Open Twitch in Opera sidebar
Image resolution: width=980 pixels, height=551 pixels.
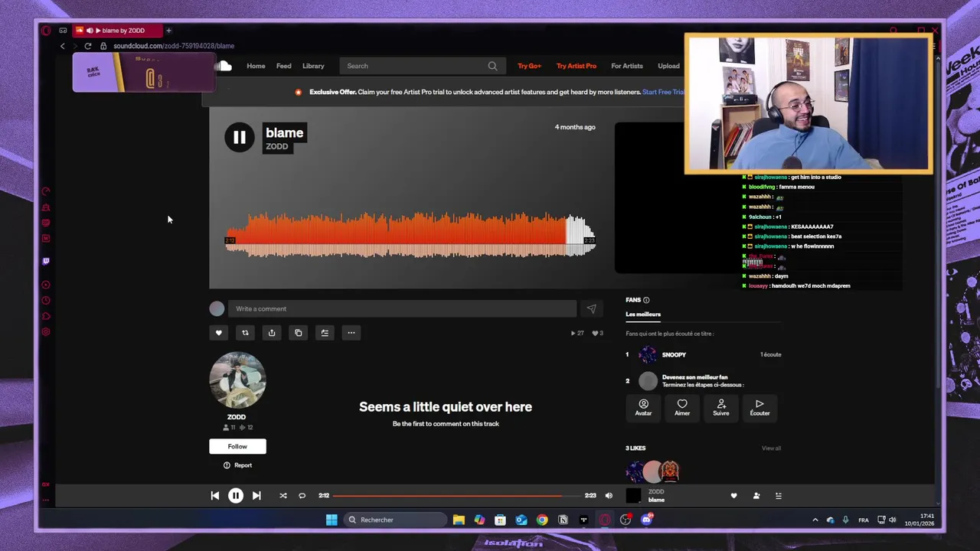click(x=46, y=261)
